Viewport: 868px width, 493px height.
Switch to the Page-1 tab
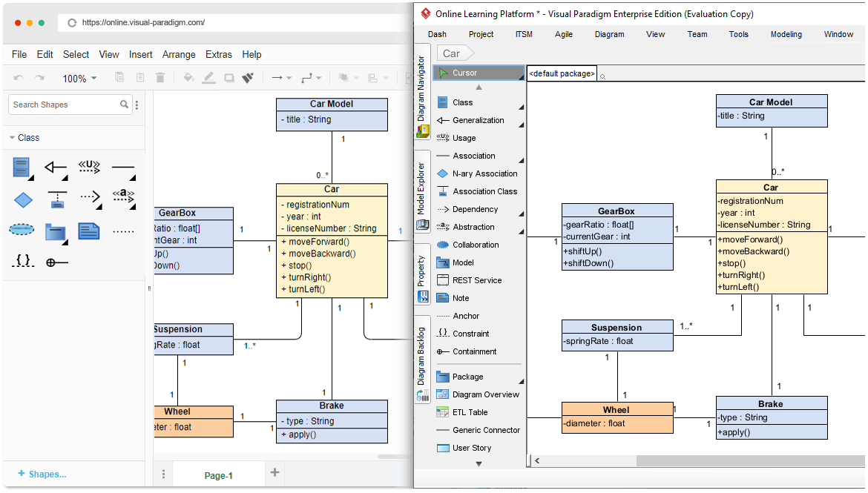coord(219,475)
